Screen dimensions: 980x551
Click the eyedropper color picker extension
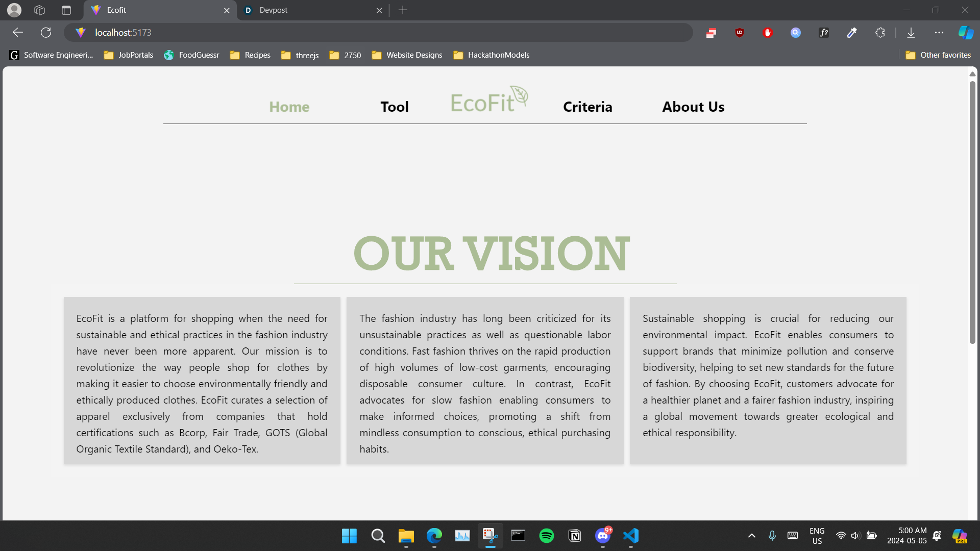pyautogui.click(x=852, y=33)
